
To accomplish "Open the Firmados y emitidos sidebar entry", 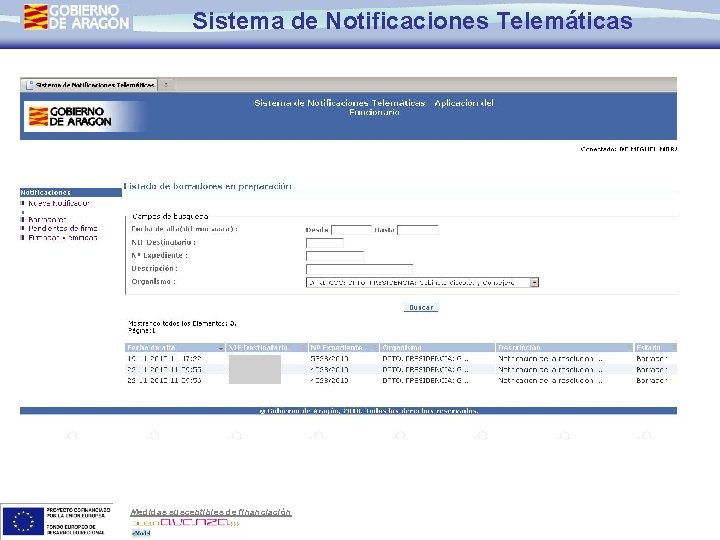I will pyautogui.click(x=63, y=237).
